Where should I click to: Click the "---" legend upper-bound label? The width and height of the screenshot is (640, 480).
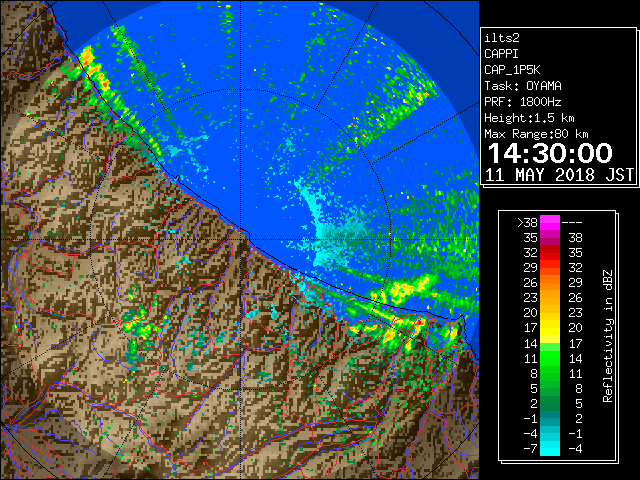tap(572, 222)
